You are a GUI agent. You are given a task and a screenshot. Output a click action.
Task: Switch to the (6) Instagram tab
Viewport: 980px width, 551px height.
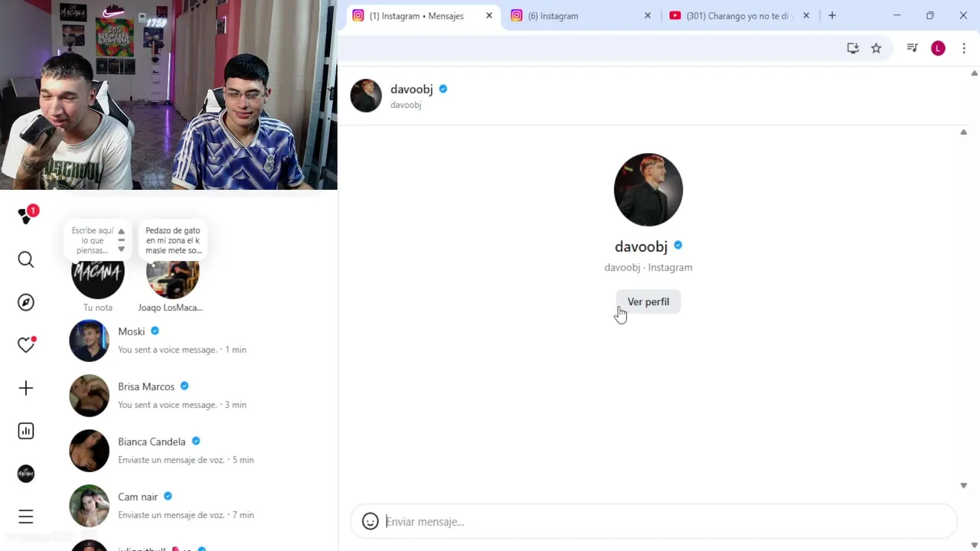[x=581, y=15]
